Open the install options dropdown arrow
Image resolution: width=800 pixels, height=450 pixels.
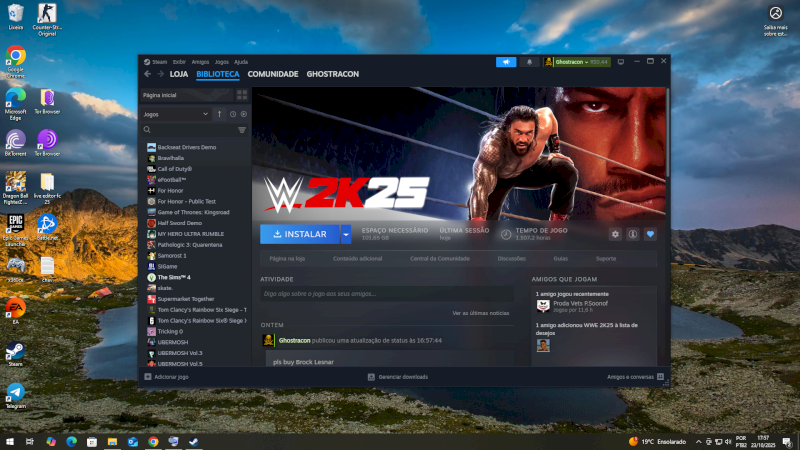(x=346, y=234)
